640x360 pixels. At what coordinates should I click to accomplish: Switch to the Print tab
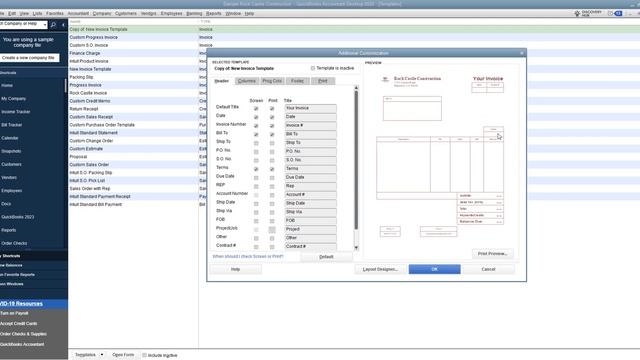coord(322,81)
